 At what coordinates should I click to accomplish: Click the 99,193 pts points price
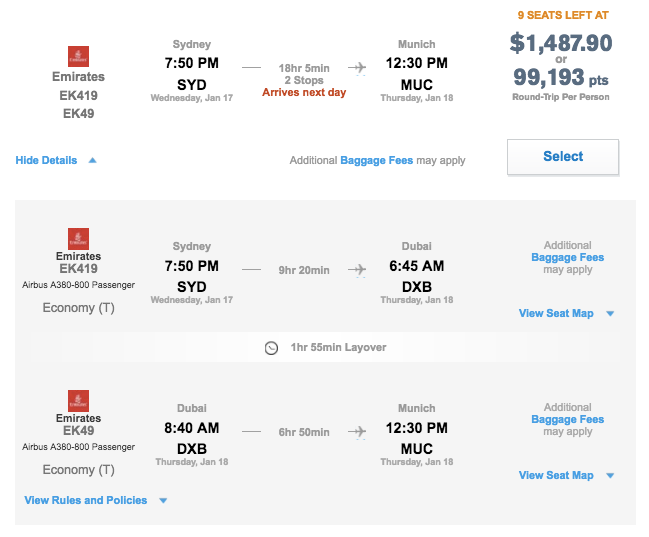561,78
